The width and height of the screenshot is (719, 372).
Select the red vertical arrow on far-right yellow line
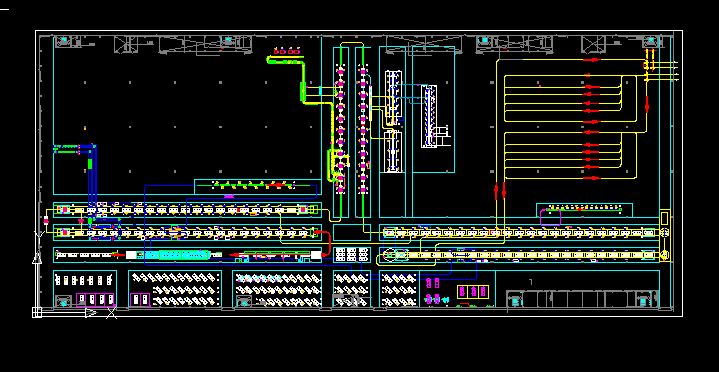pos(647,105)
